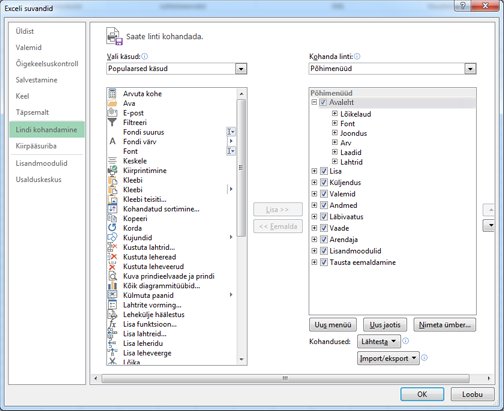The image size is (504, 411).
Task: Select the Kiirprintimine printer icon
Action: pos(112,170)
